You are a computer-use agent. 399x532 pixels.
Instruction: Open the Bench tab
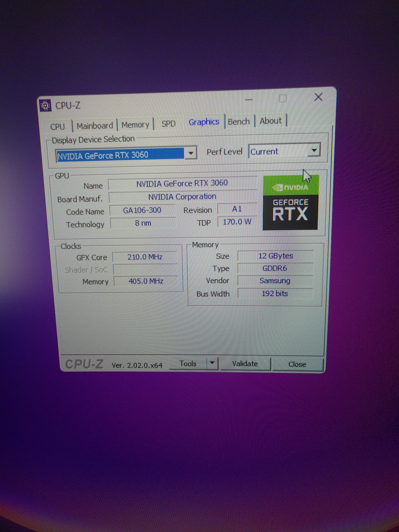click(239, 121)
